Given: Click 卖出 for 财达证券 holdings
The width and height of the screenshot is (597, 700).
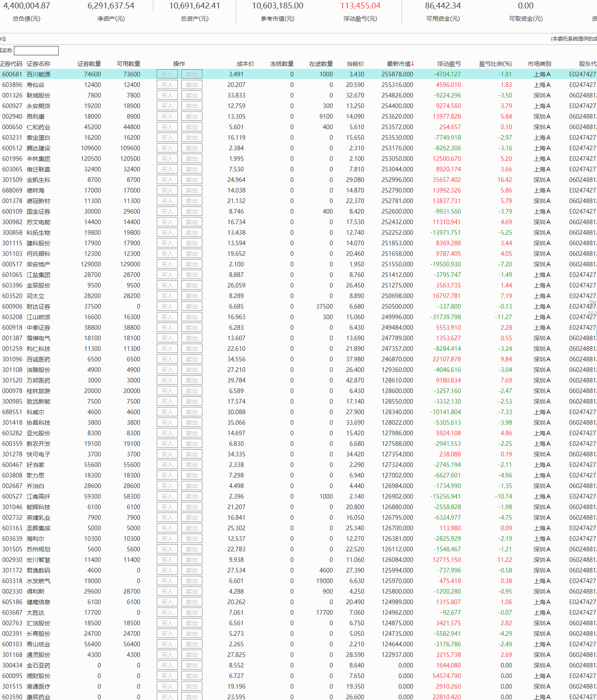Looking at the screenshot, I should coord(192,307).
